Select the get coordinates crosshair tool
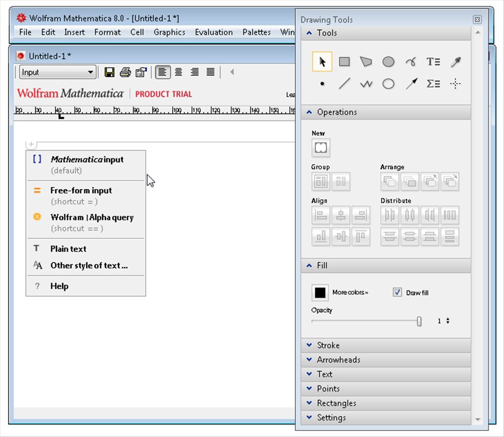The image size is (504, 437). [455, 84]
